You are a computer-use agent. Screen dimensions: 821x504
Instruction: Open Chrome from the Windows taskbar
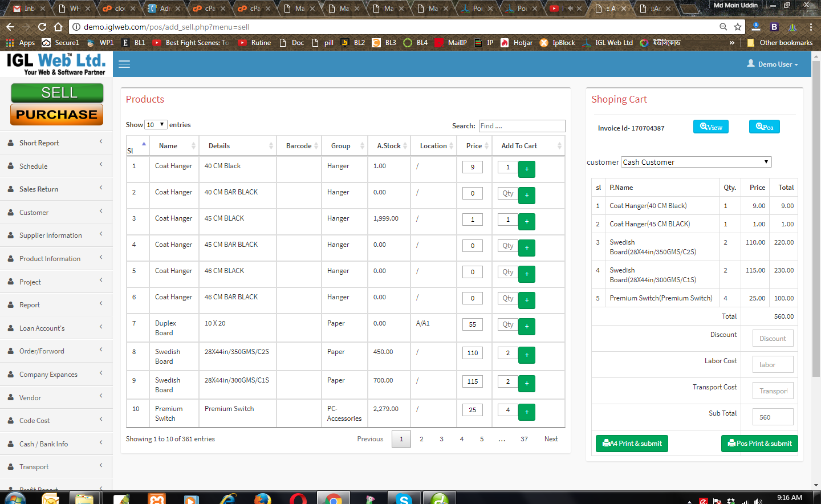point(333,499)
